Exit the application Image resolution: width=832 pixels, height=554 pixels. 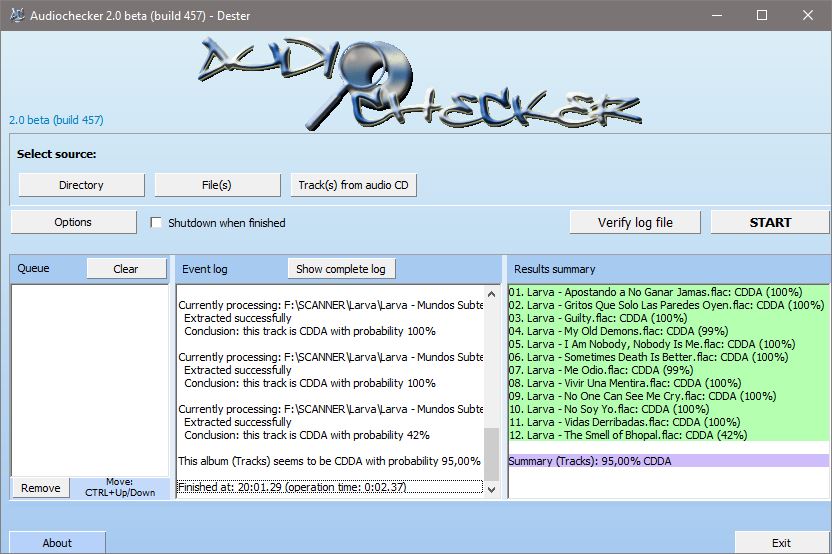(781, 543)
